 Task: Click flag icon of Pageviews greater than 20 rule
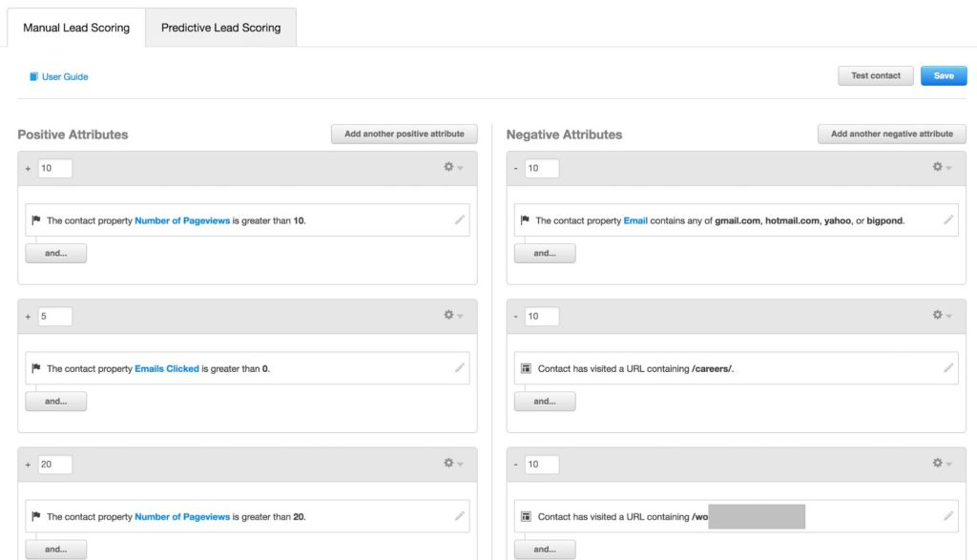coord(36,516)
